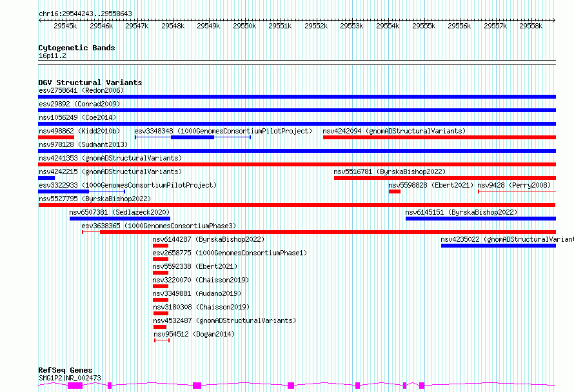
Task: Open the nsv4235022 gnomAD variant blue bar
Action: point(499,246)
